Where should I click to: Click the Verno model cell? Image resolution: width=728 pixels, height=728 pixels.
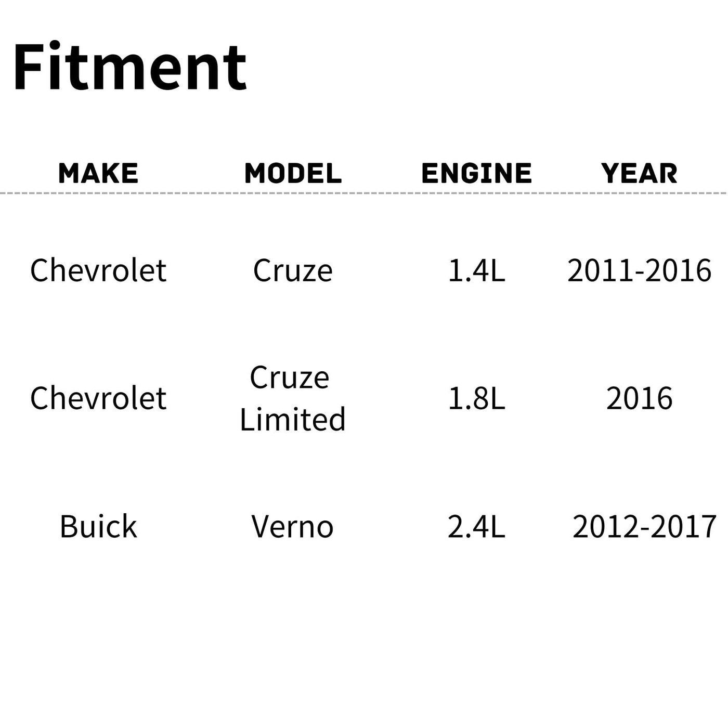pos(293,526)
